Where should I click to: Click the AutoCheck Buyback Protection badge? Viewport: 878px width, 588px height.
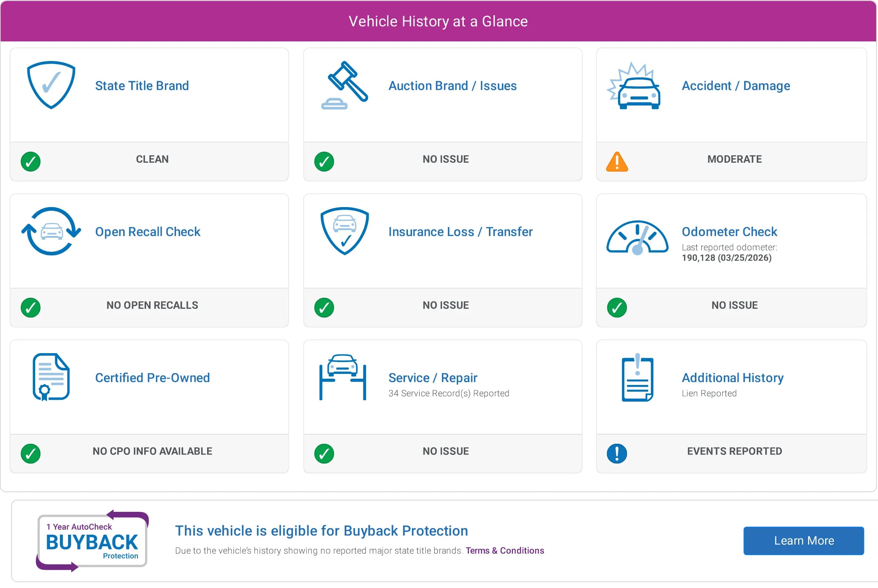[x=92, y=541]
